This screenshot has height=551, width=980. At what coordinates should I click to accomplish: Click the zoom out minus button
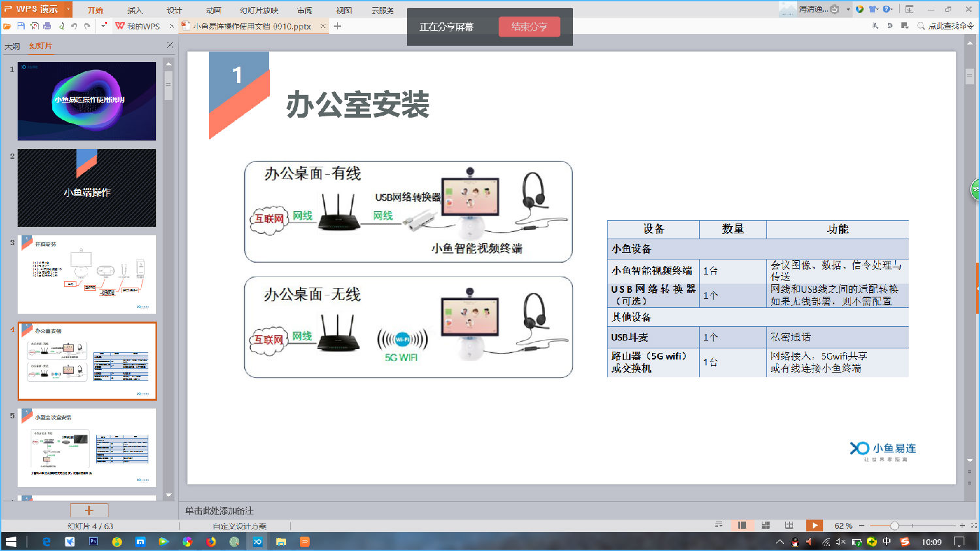tap(862, 526)
